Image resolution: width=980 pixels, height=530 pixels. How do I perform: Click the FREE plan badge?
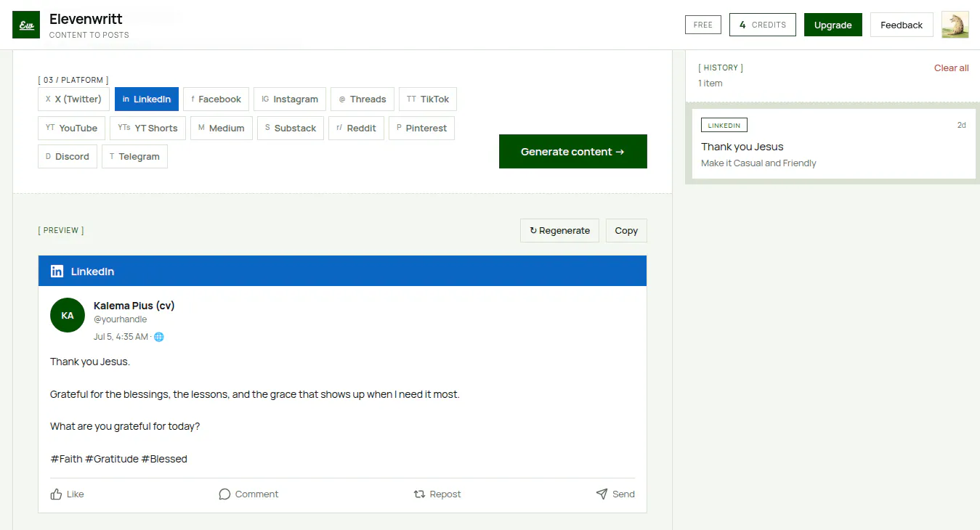703,25
